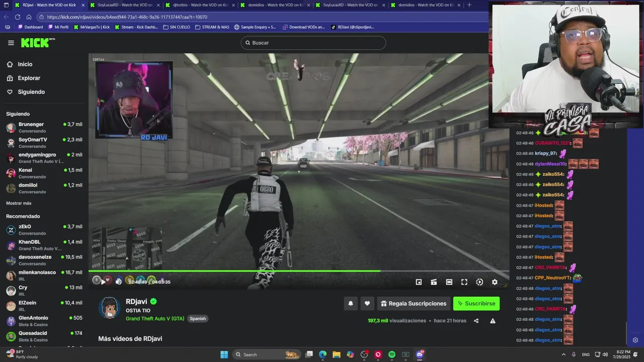Enter fullscreen in the video player
The height and width of the screenshot is (362, 644).
(464, 282)
